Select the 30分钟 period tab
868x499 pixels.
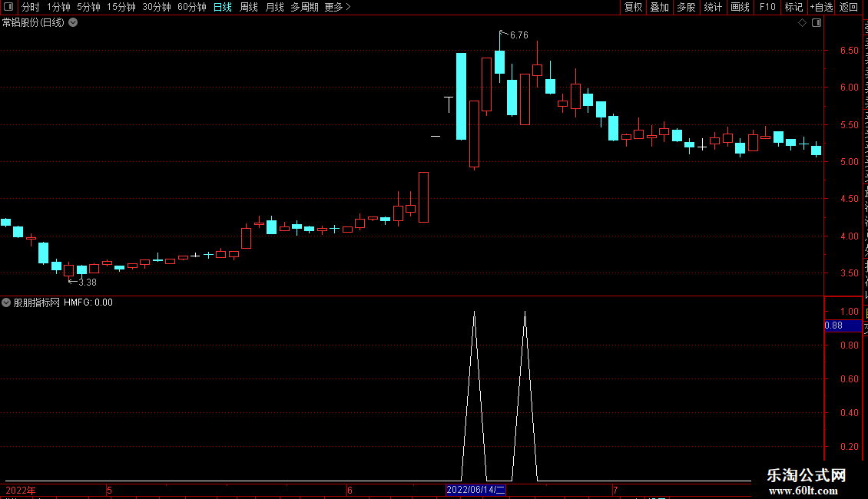(x=157, y=7)
